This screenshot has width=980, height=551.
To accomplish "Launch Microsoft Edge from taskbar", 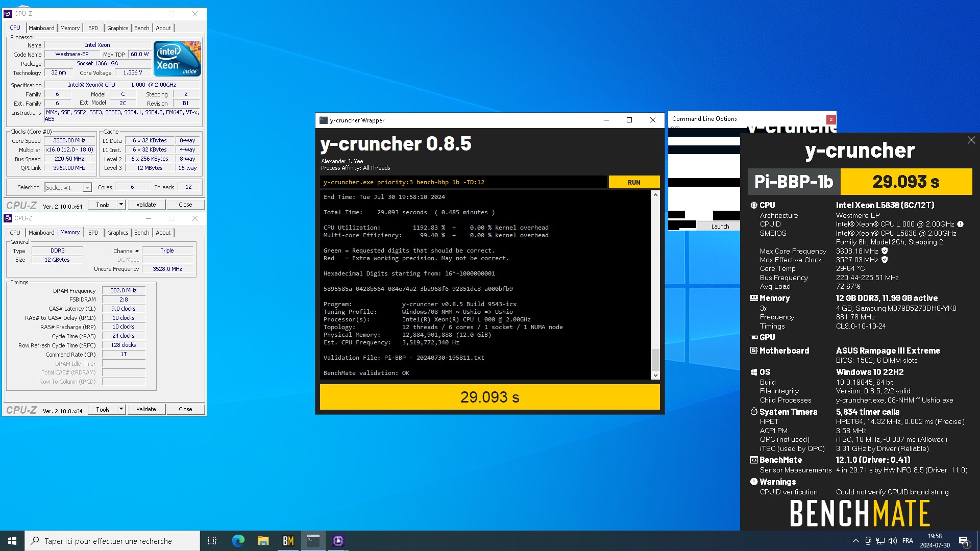I will (238, 541).
